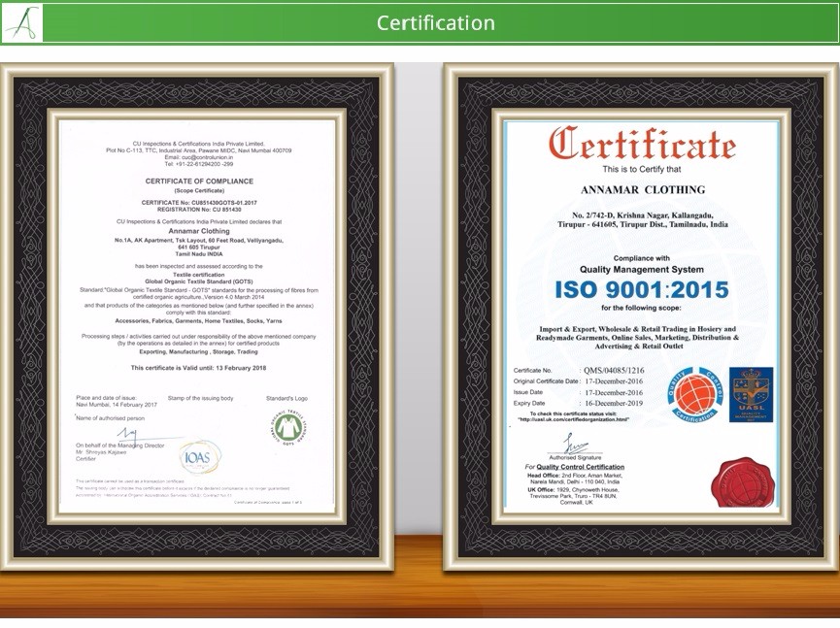The image size is (840, 628).
Task: Click the Annamar Clothing name on left certificate
Action: click(x=199, y=231)
